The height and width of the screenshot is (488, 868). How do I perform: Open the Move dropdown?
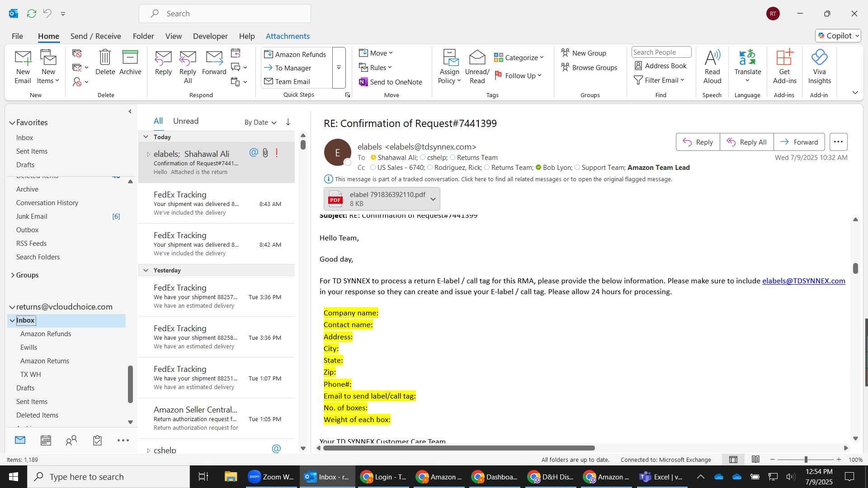pyautogui.click(x=376, y=53)
